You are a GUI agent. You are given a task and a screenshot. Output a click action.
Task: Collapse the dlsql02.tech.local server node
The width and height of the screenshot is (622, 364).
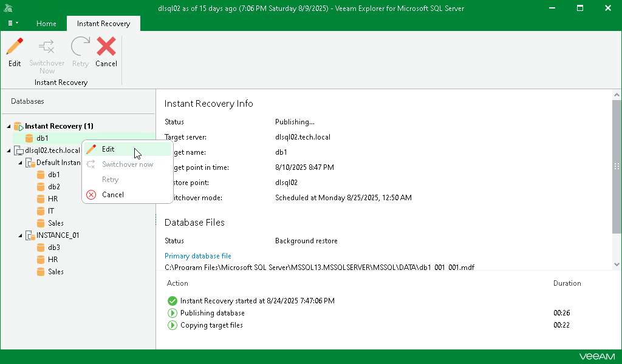pos(9,150)
